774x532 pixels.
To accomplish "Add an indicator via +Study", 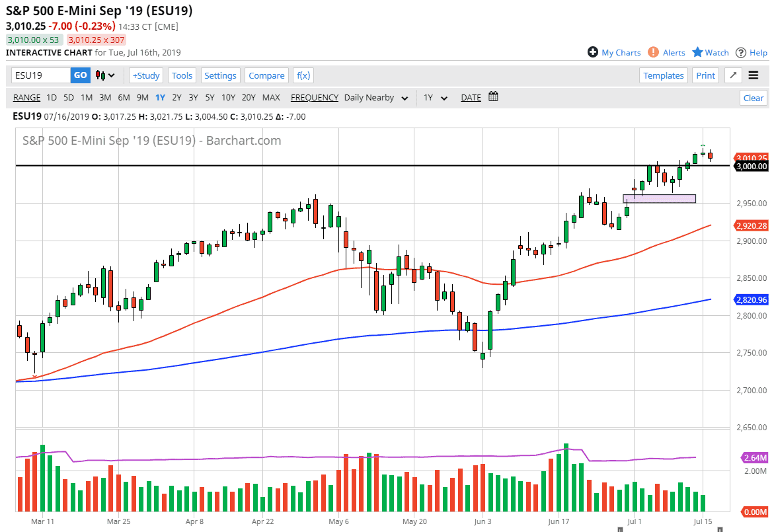I will pos(145,75).
